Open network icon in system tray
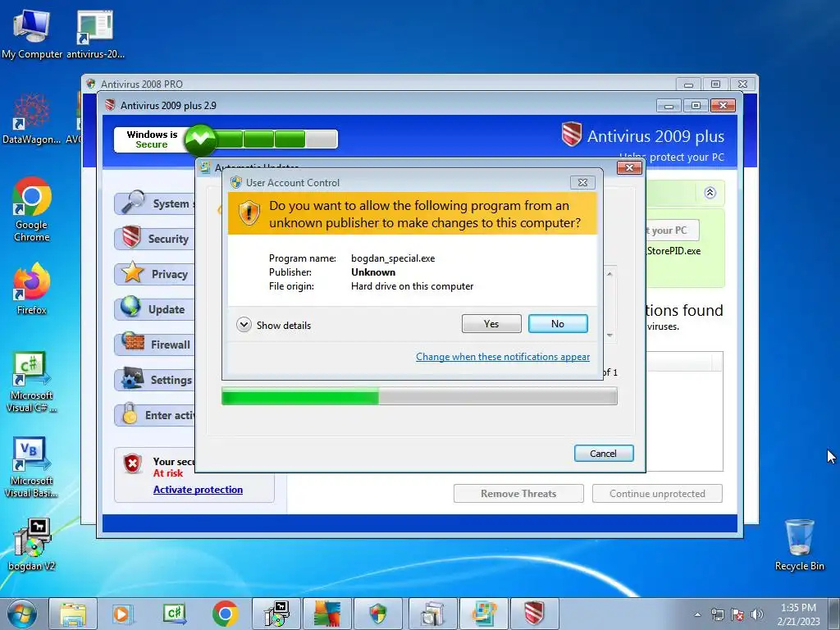Image resolution: width=840 pixels, height=630 pixels. click(717, 614)
